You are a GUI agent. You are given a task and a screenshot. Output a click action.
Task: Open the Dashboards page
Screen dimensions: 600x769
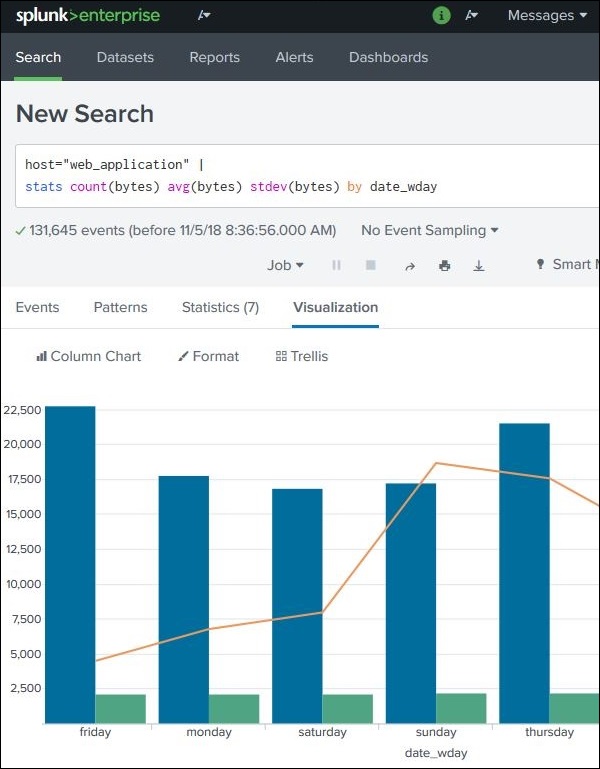(x=388, y=57)
